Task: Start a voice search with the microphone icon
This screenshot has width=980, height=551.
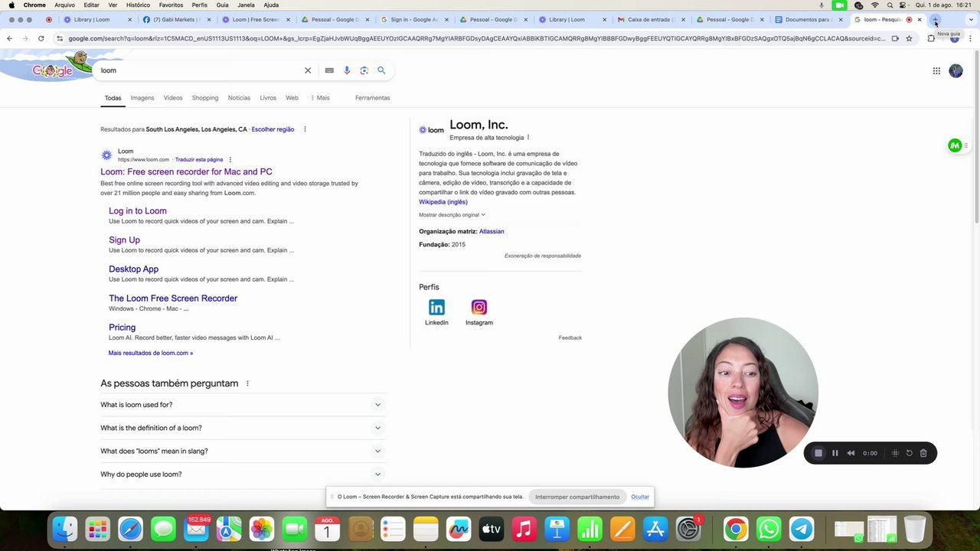Action: pos(347,70)
